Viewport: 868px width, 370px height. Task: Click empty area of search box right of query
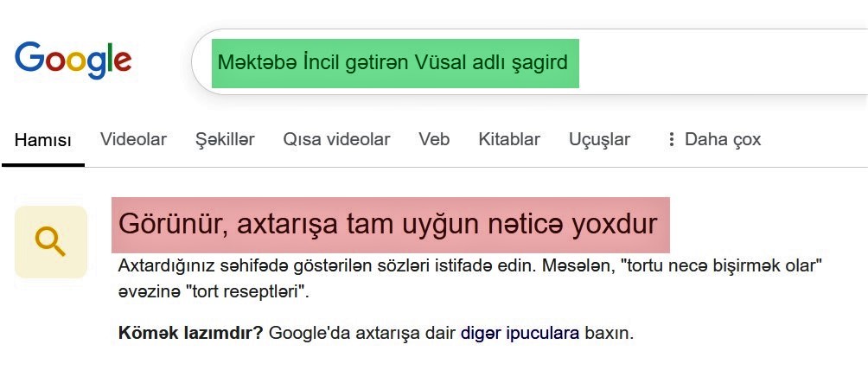coord(718,63)
